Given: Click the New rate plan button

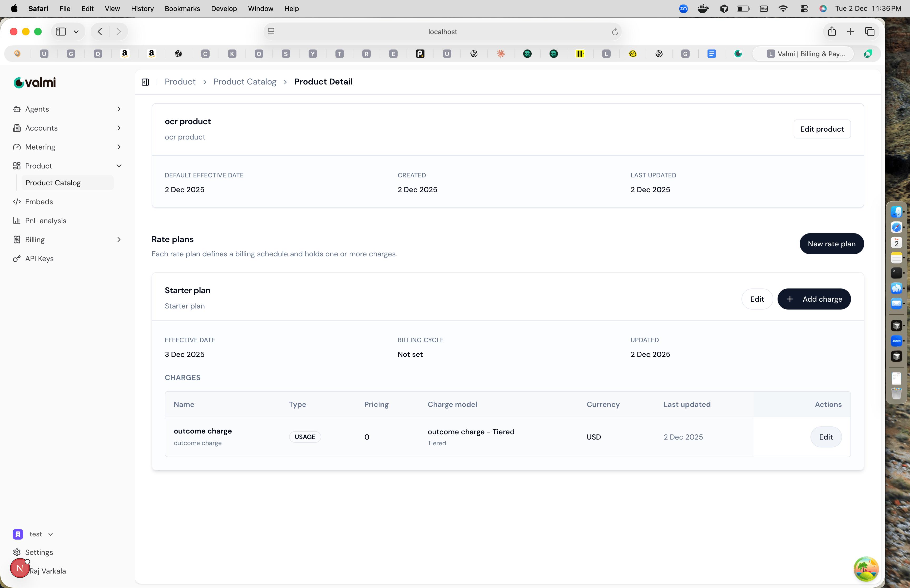Looking at the screenshot, I should click(x=831, y=244).
